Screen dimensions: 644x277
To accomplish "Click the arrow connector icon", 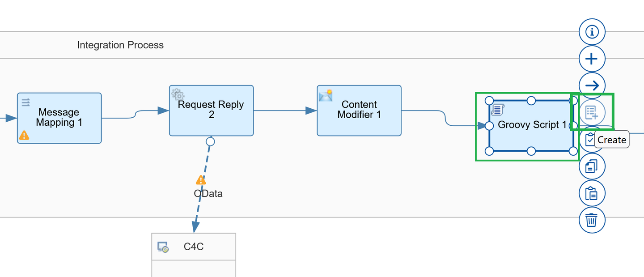I will point(592,85).
